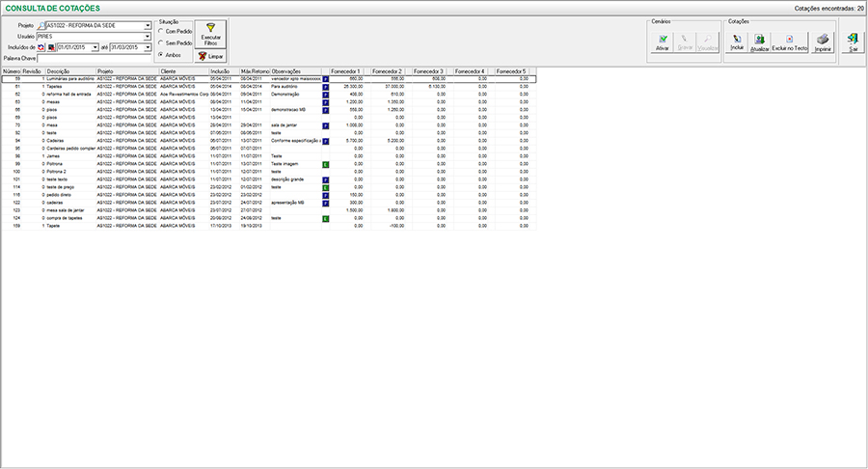Click the 26.300,00 value in Fornecedor 1
Image resolution: width=868 pixels, height=469 pixels.
(354, 87)
